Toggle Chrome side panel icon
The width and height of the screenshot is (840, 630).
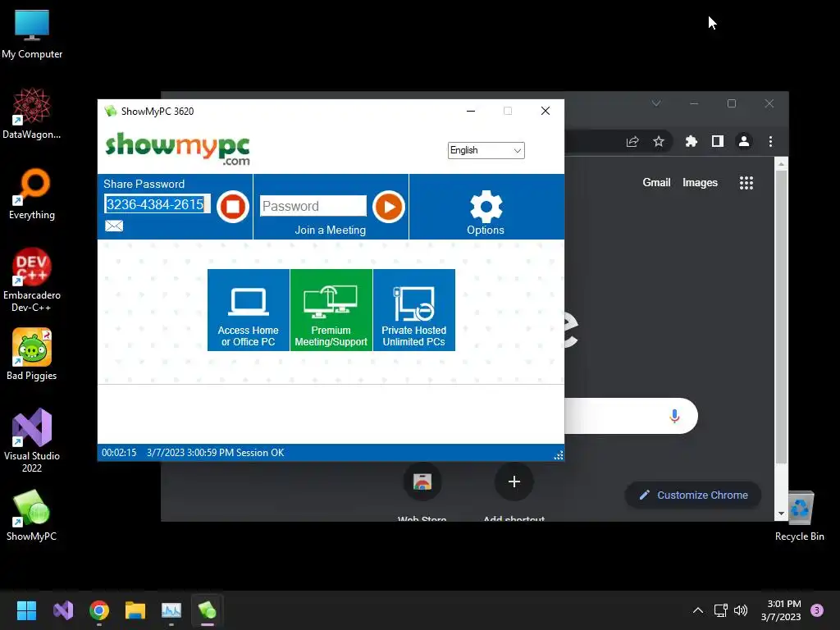click(x=717, y=141)
